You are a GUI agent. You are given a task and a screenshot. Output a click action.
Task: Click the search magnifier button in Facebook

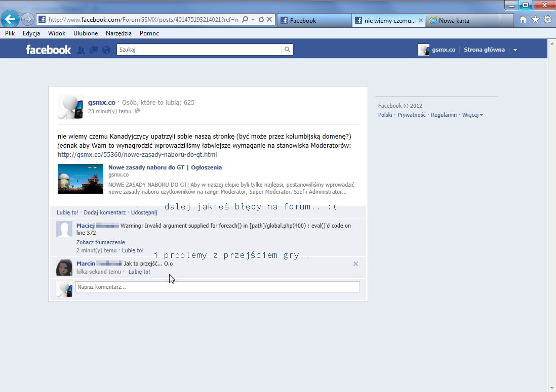tap(287, 50)
